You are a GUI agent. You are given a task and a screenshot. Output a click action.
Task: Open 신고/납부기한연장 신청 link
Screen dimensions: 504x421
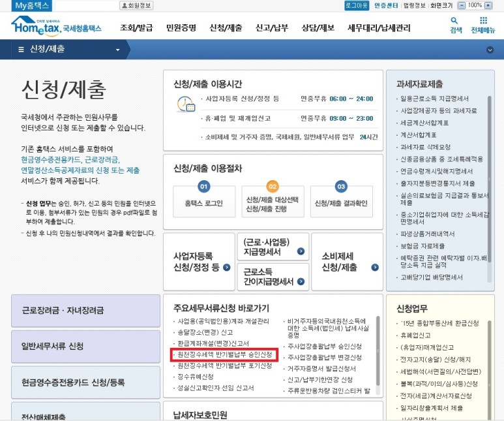click(x=320, y=379)
